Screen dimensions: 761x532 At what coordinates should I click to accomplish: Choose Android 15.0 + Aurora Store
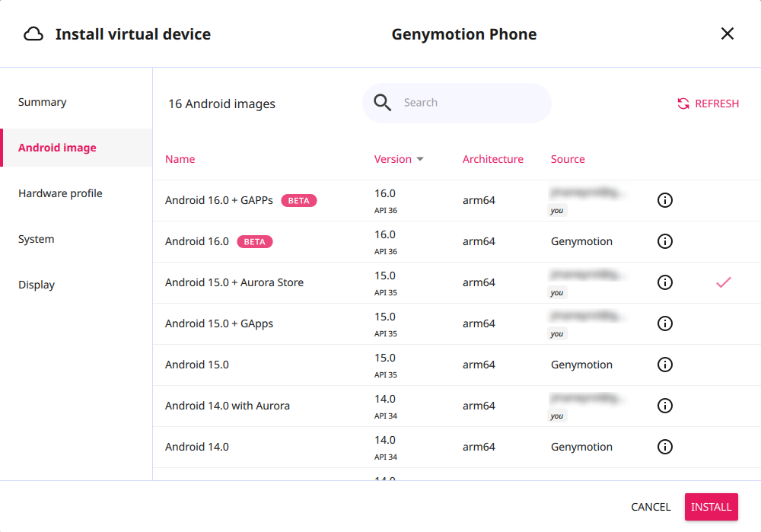coord(234,282)
